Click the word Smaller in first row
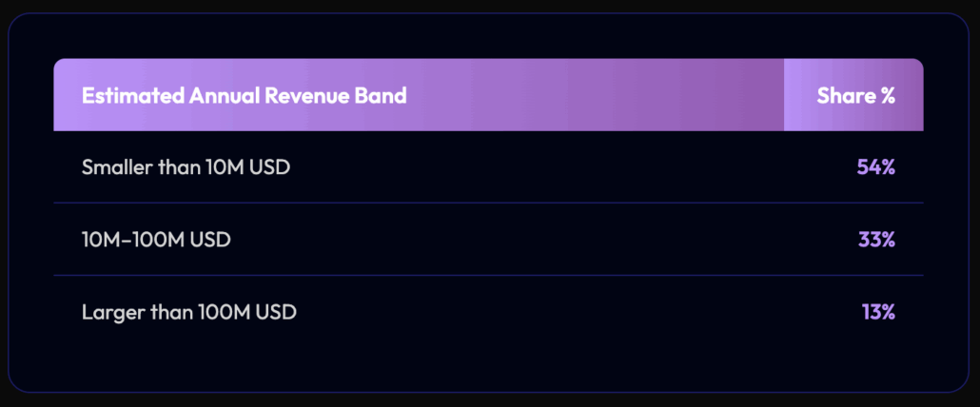This screenshot has width=980, height=407. pos(115,167)
